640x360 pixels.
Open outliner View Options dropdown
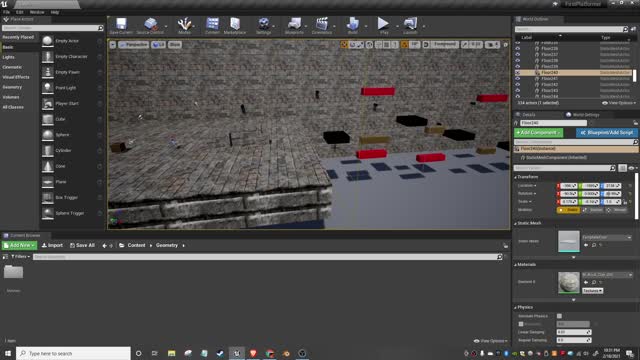pyautogui.click(x=619, y=103)
